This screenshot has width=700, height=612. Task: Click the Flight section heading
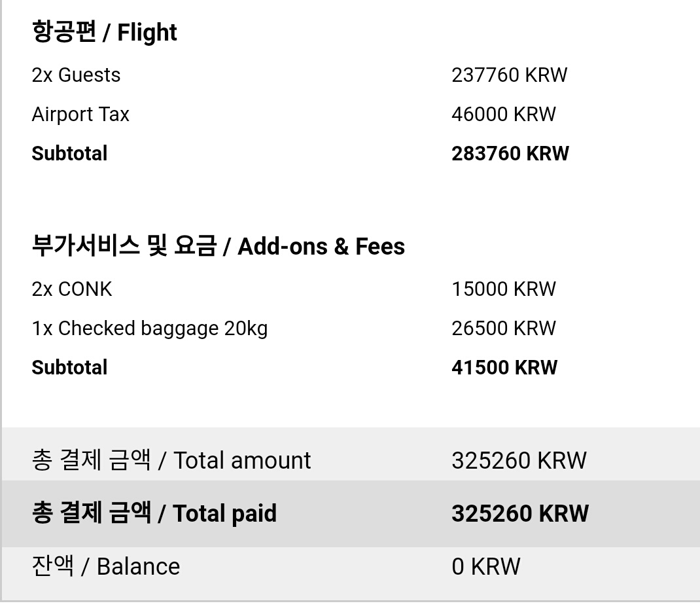105,32
